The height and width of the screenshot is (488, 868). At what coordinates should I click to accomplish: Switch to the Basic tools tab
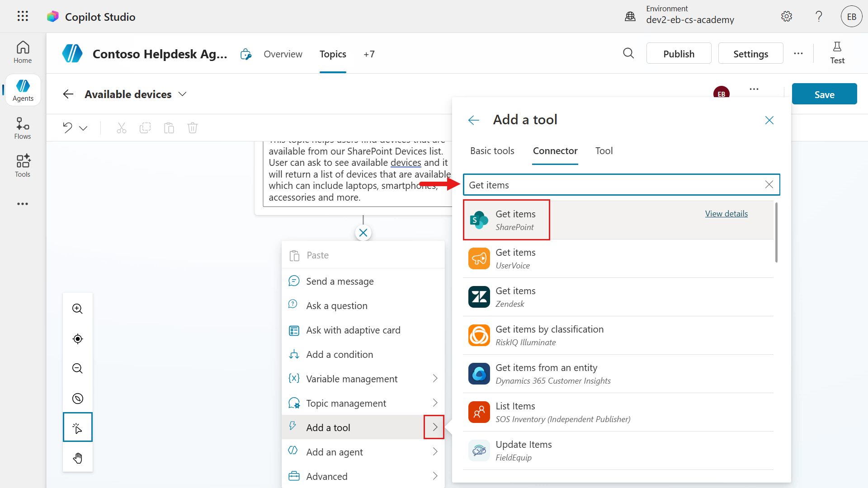tap(492, 151)
